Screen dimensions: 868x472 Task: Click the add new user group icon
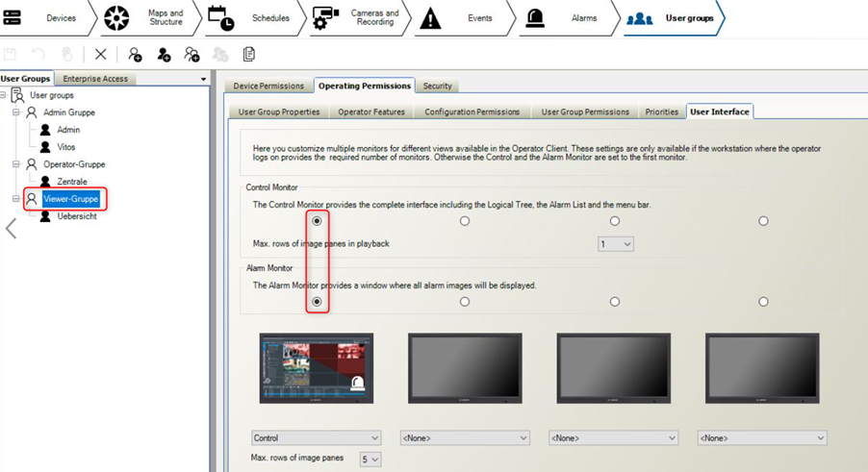(x=136, y=55)
